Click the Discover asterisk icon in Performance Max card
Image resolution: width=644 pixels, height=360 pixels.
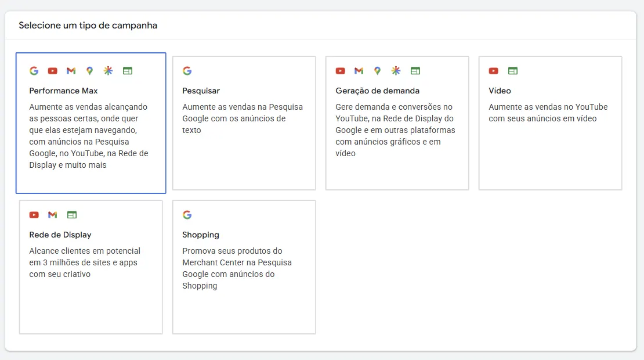tap(108, 71)
